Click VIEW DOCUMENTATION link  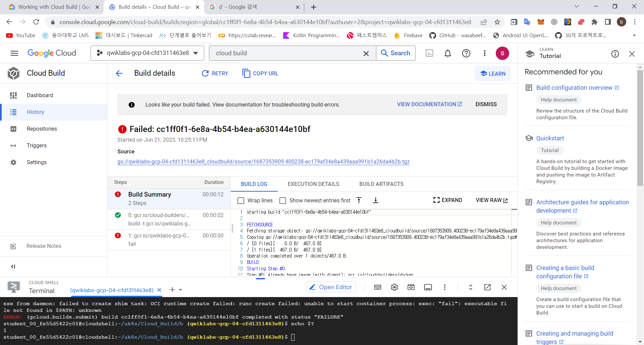(x=429, y=105)
